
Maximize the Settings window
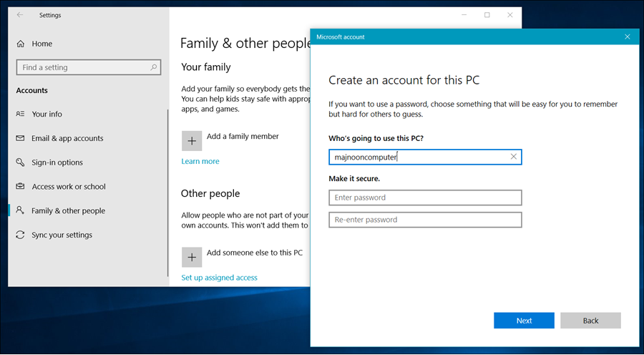click(487, 15)
